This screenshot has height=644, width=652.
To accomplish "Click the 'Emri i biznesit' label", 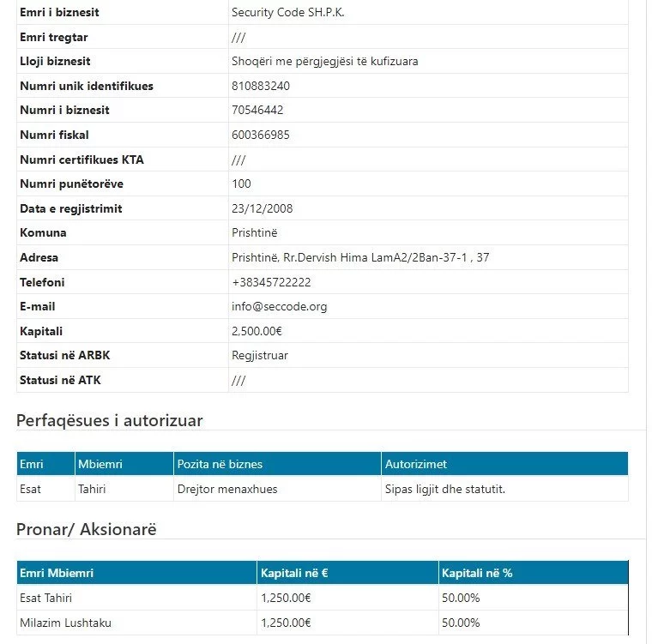I will pyautogui.click(x=59, y=13).
